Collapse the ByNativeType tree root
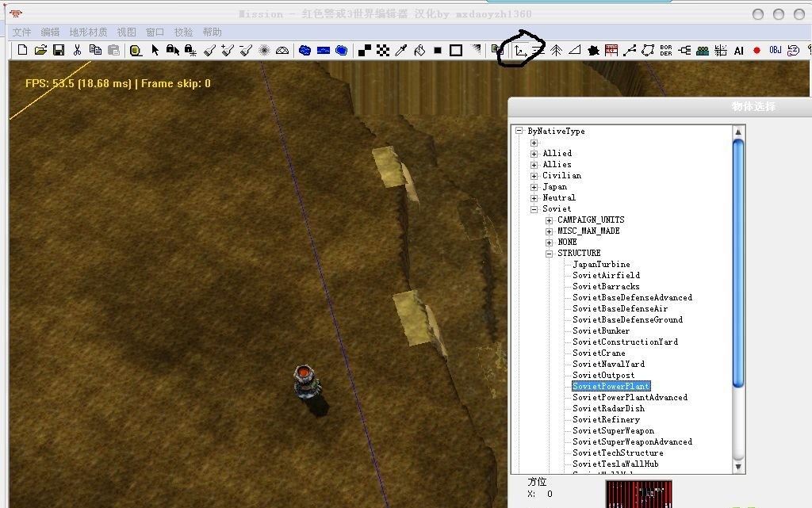The image size is (812, 508). [519, 131]
